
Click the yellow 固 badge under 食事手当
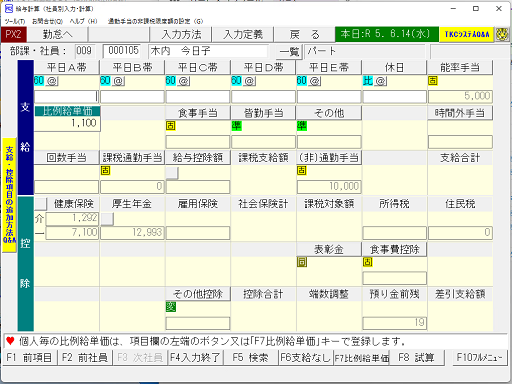[x=171, y=126]
